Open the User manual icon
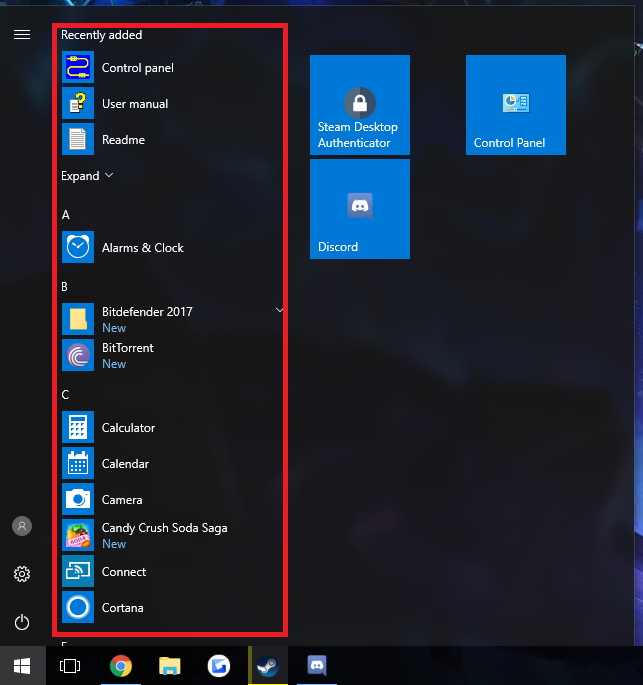Image resolution: width=643 pixels, height=685 pixels. [78, 103]
